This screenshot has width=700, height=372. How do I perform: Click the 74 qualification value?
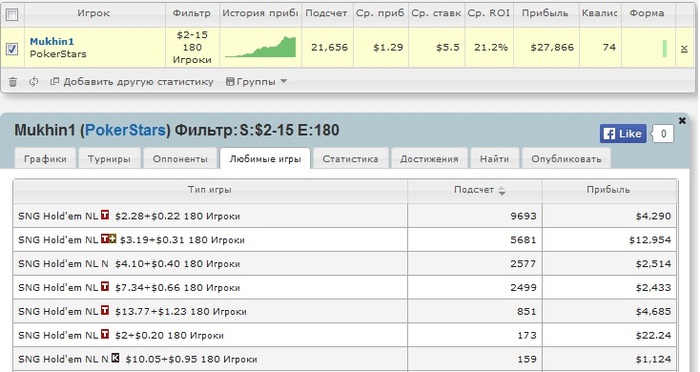pyautogui.click(x=609, y=47)
